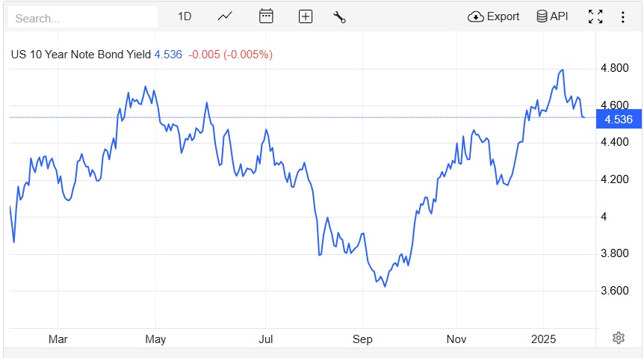Open the line chart type selector
644x358 pixels.
click(225, 16)
